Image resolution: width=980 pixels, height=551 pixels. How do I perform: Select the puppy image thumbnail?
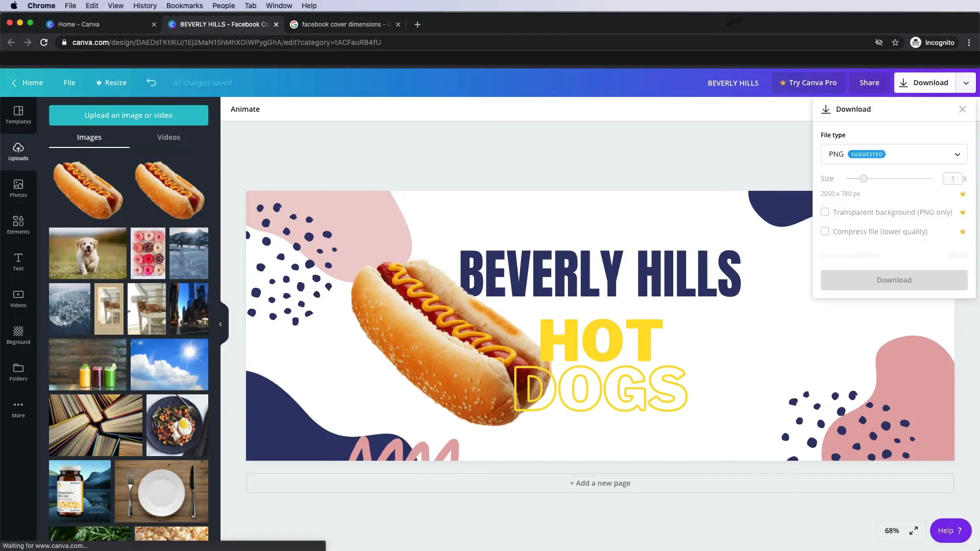[88, 253]
